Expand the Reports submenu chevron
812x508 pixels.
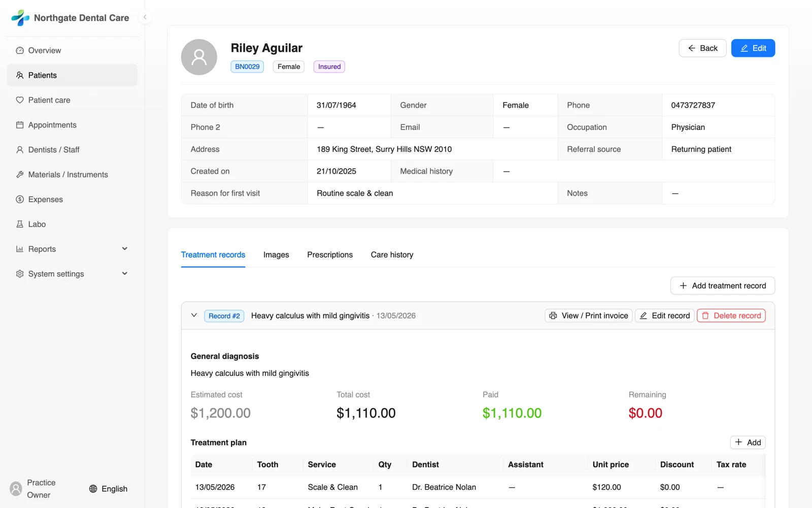pos(125,249)
